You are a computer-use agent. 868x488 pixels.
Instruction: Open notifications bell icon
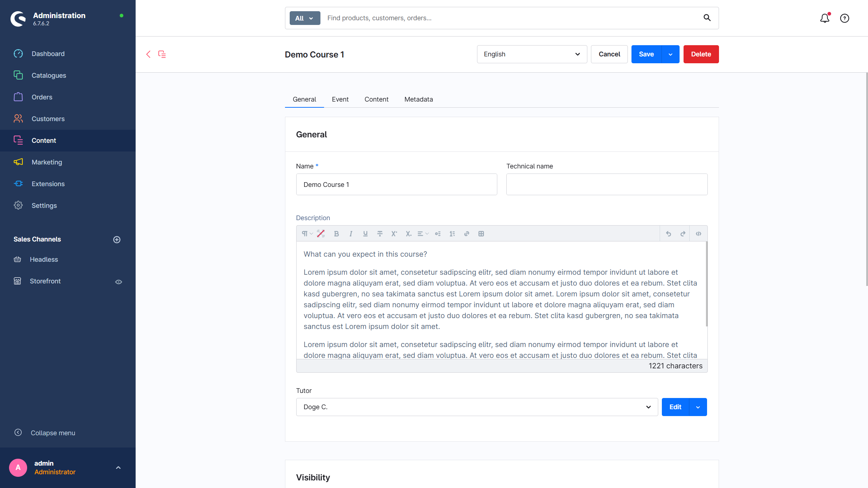(825, 18)
